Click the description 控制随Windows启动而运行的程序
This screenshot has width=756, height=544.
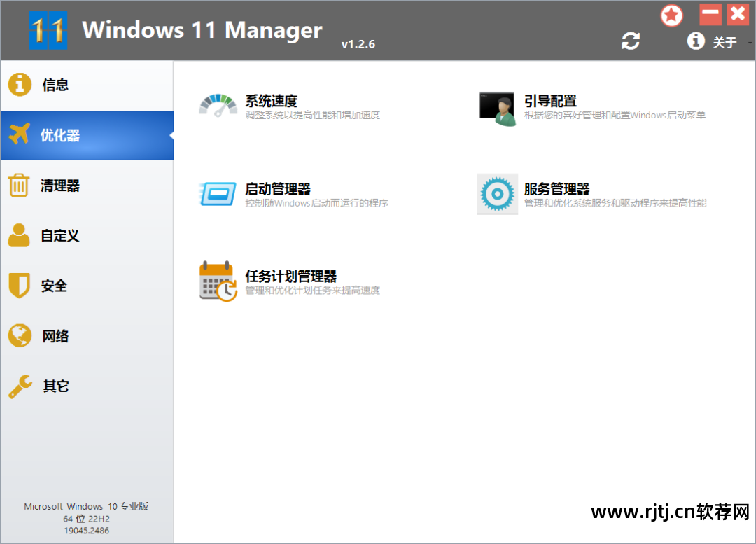pos(317,203)
